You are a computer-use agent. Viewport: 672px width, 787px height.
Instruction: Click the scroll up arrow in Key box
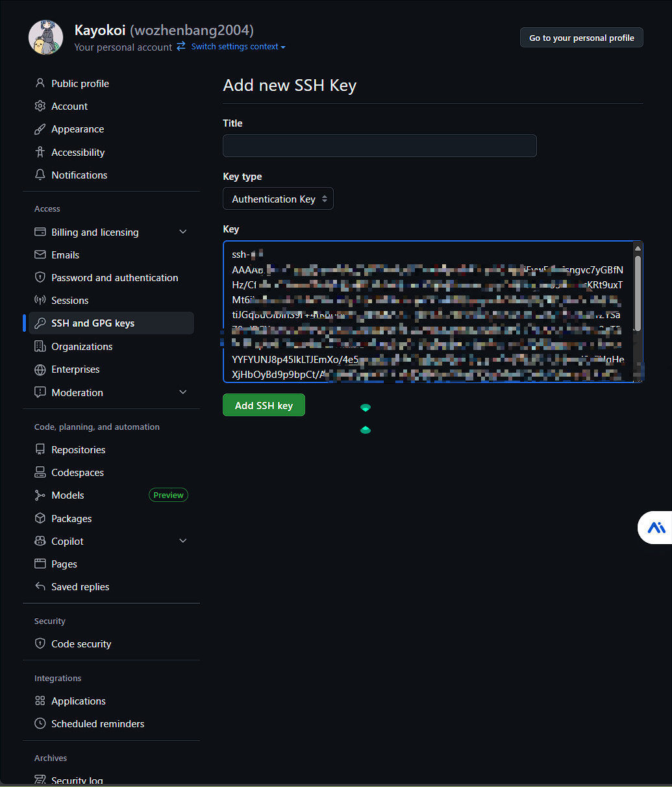tap(638, 248)
